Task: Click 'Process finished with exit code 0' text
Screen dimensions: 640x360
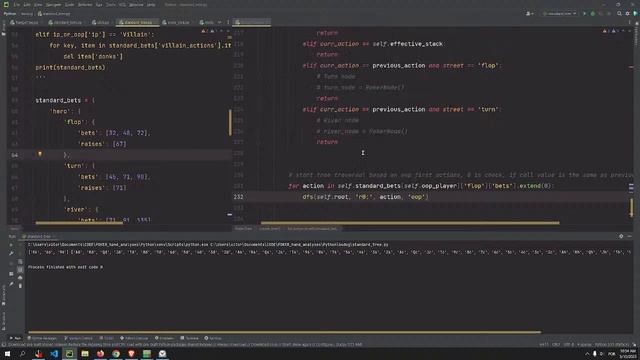Action: (x=65, y=267)
